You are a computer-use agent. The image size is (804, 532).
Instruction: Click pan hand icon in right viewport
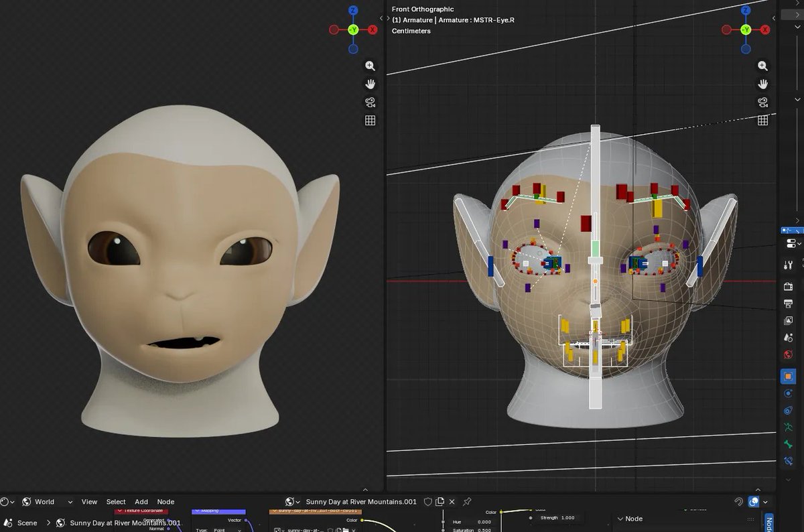762,84
